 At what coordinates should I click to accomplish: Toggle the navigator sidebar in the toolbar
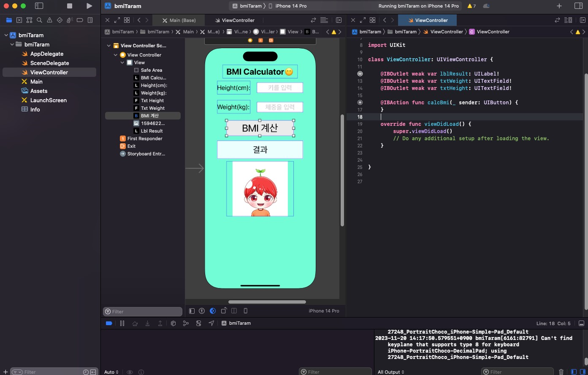[x=39, y=6]
